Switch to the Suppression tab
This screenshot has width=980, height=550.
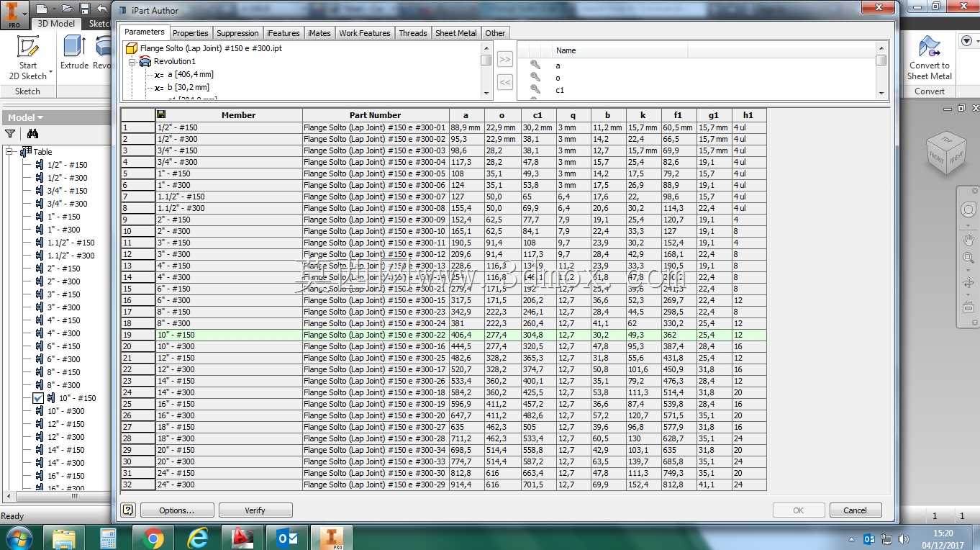pos(237,33)
